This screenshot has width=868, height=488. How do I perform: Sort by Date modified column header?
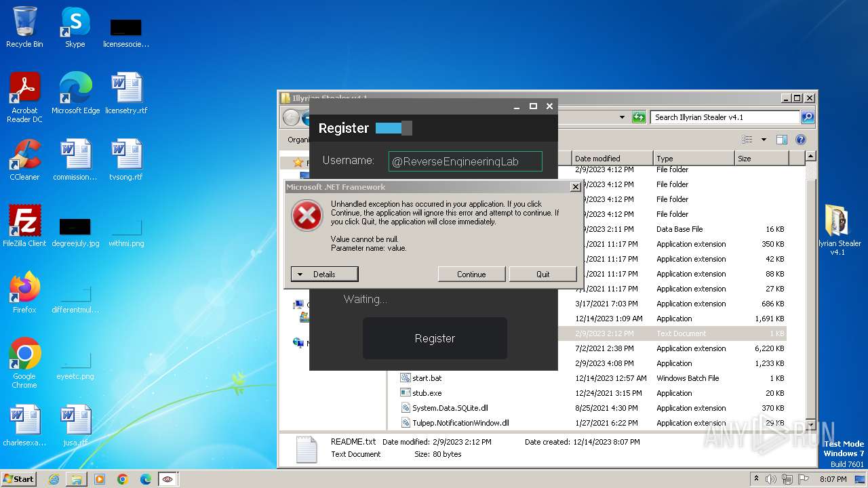click(613, 159)
